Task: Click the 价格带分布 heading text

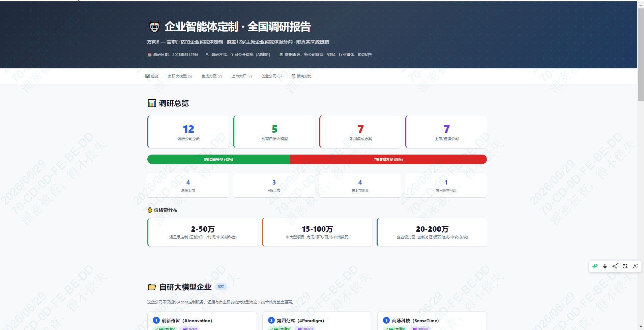Action: coord(166,210)
